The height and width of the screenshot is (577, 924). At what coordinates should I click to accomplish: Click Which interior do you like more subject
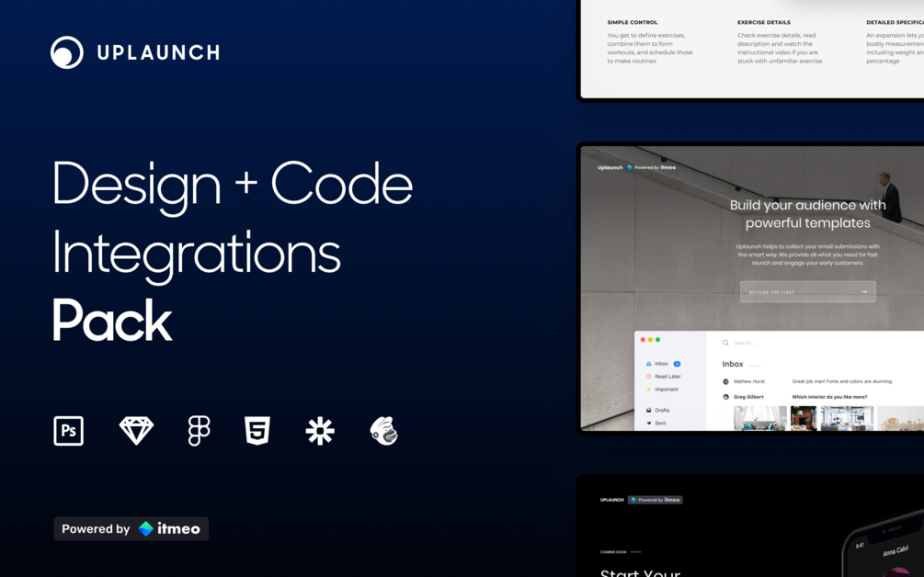pyautogui.click(x=829, y=398)
